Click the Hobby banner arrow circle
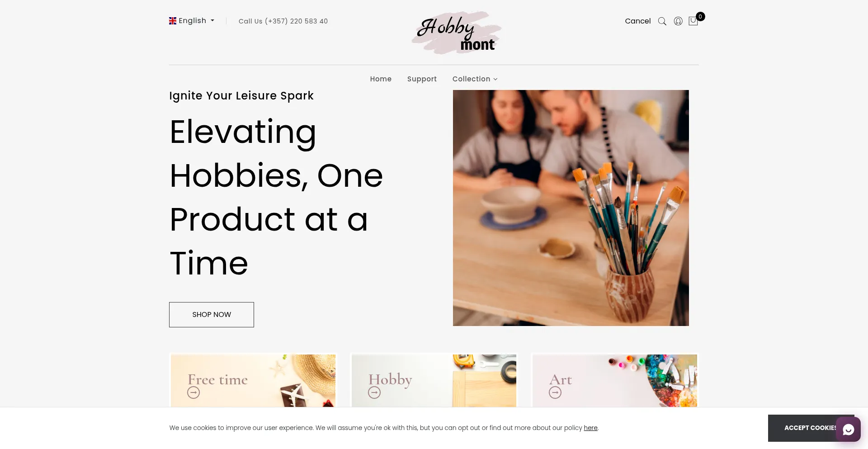Viewport: 868px width, 449px height. tap(374, 392)
